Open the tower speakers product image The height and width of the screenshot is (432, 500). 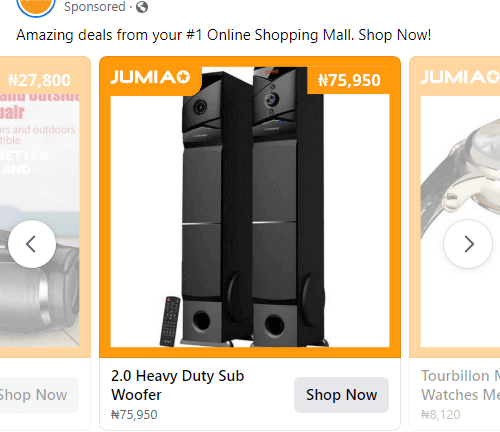pyautogui.click(x=250, y=207)
